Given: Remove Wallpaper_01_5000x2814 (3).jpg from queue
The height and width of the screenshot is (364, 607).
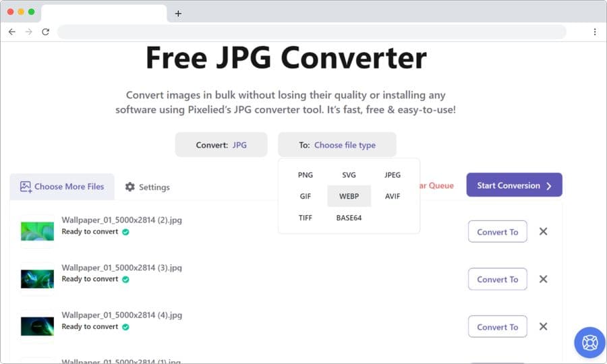Looking at the screenshot, I should pyautogui.click(x=543, y=279).
